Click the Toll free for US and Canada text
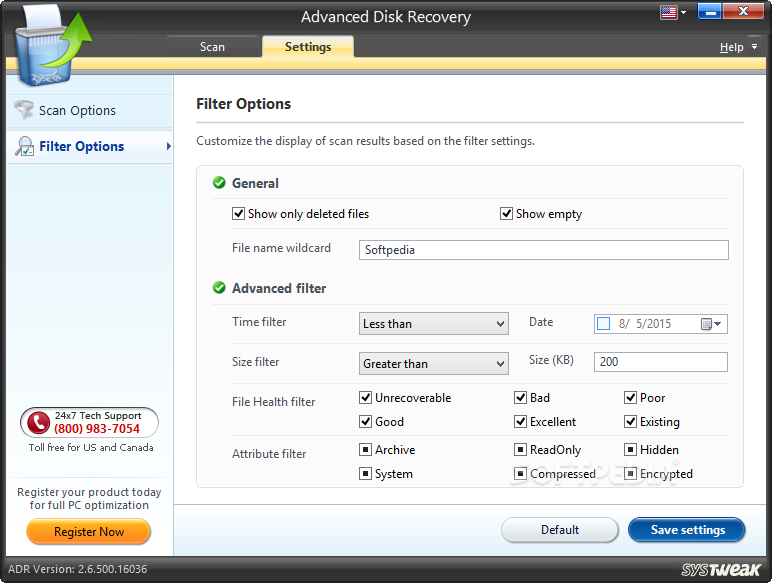The image size is (772, 583). coord(91,448)
